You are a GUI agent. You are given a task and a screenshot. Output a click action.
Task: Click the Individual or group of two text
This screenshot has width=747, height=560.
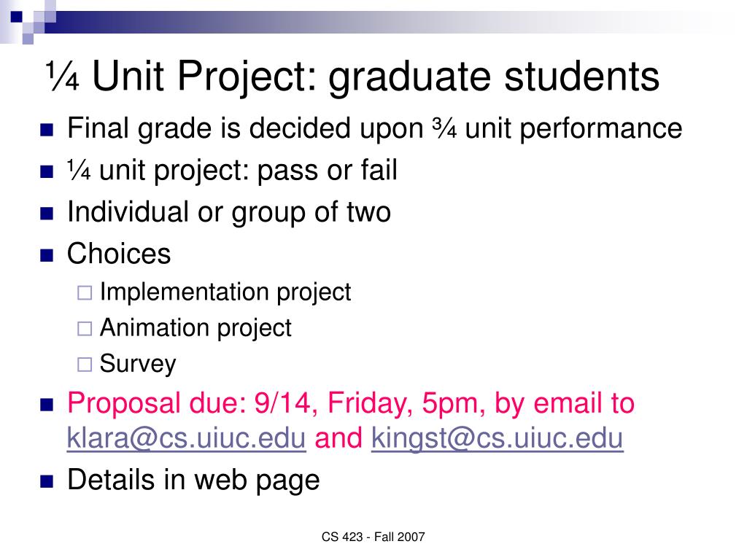(228, 212)
